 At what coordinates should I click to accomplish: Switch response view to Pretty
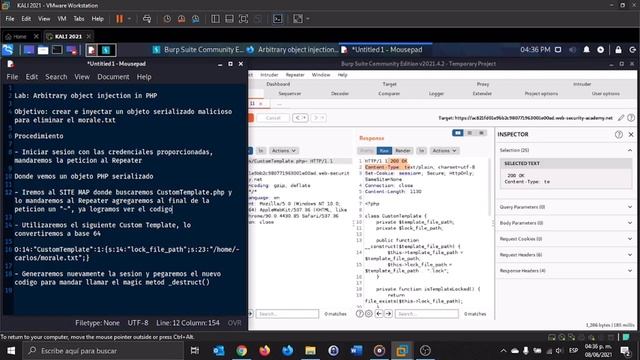366,151
